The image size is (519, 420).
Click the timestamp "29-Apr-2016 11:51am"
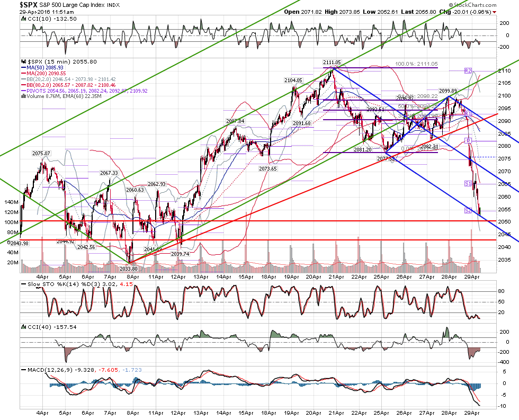pyautogui.click(x=47, y=12)
